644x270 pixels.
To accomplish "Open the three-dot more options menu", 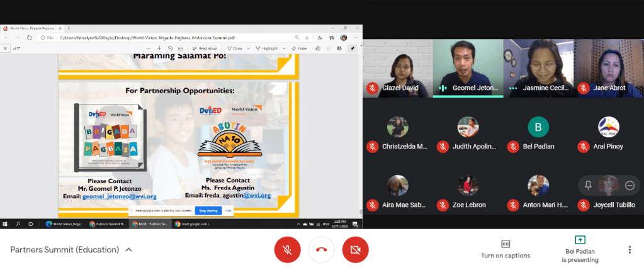I will tap(630, 250).
